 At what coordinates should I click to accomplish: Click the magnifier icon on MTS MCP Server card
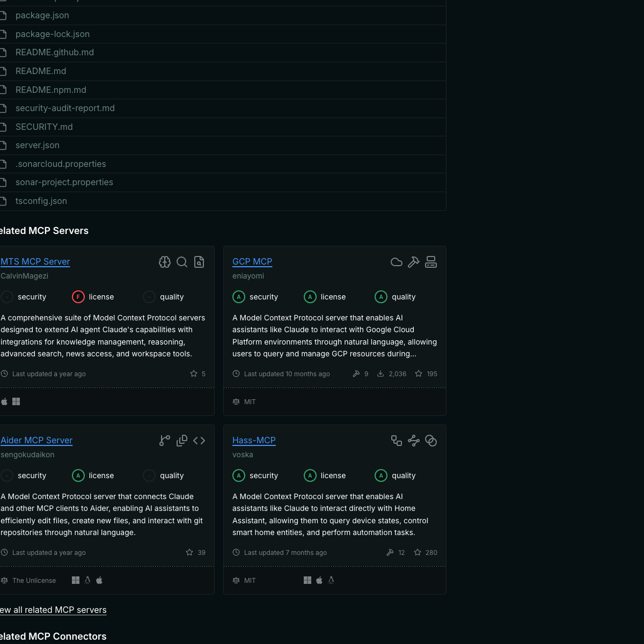pyautogui.click(x=182, y=262)
